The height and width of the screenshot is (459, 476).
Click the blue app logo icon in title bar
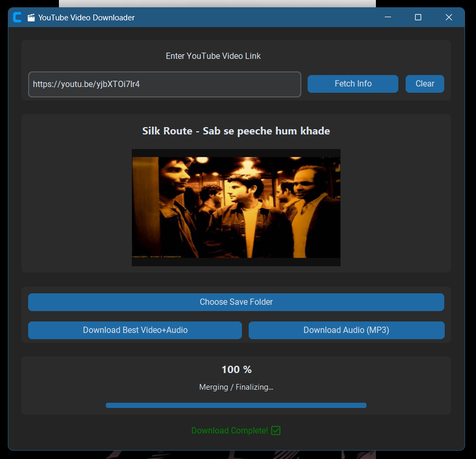coord(18,17)
